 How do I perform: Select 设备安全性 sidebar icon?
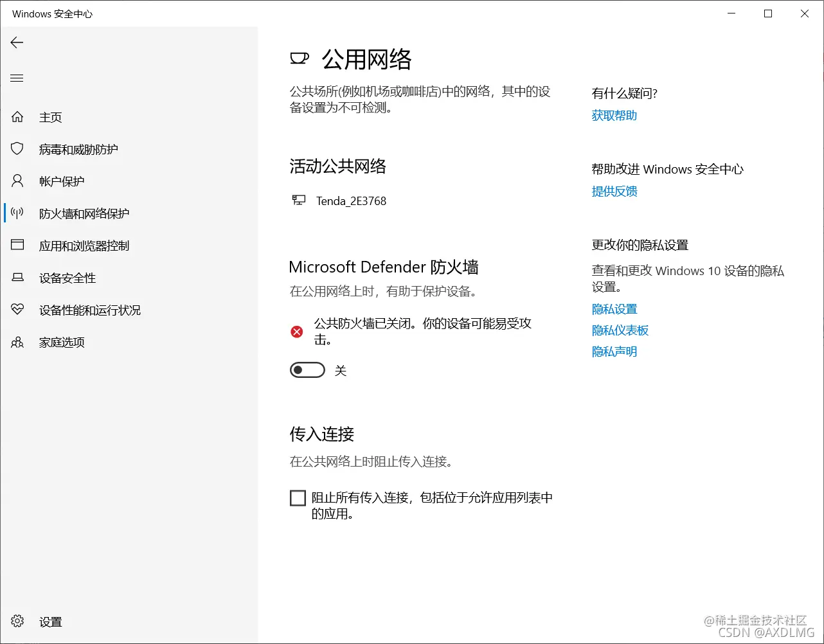17,278
